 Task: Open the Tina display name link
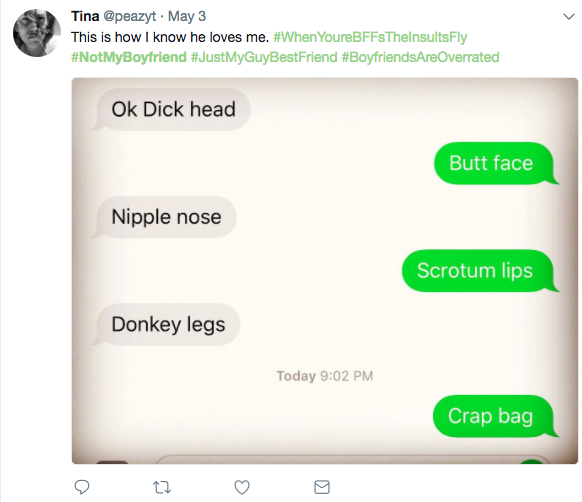pos(85,16)
